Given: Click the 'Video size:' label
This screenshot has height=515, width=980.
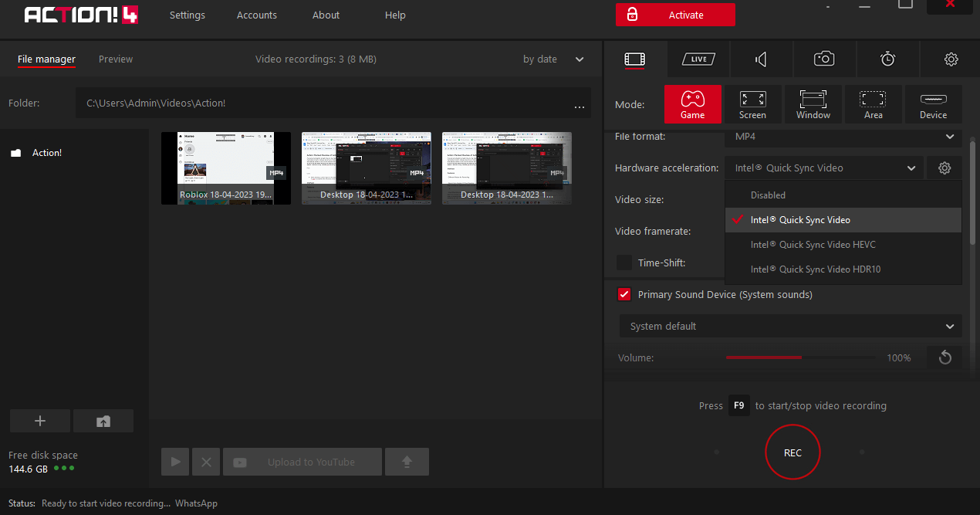Looking at the screenshot, I should click(x=639, y=200).
